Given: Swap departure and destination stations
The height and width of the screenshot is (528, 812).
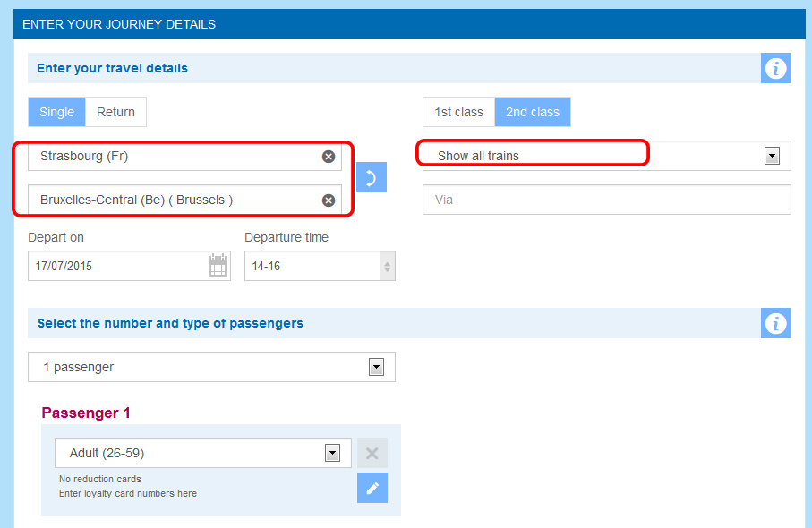Looking at the screenshot, I should point(372,177).
